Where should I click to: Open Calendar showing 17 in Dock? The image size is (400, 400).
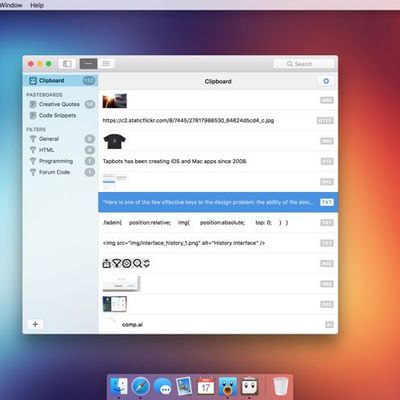[206, 386]
